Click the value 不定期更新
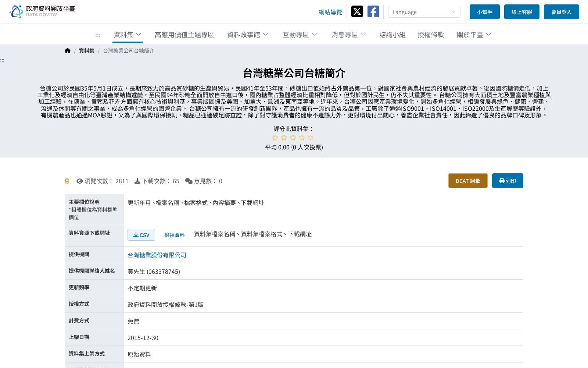This screenshot has width=588, height=368. (142, 288)
